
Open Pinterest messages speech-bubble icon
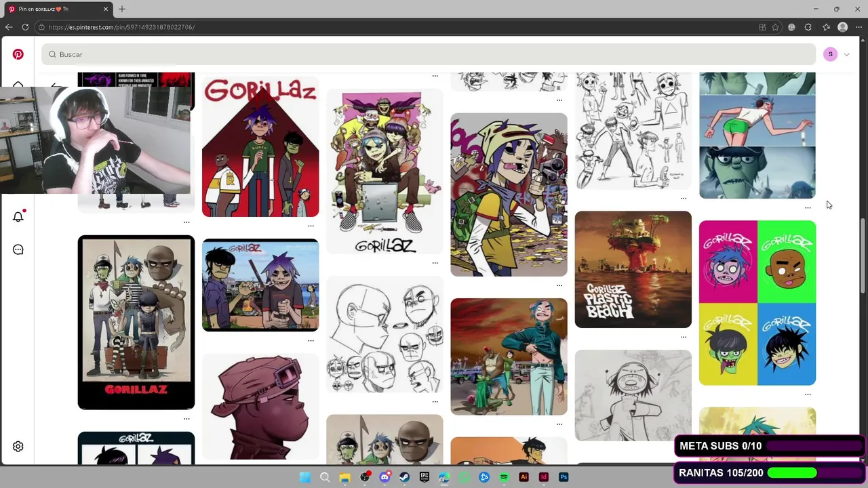coord(18,249)
